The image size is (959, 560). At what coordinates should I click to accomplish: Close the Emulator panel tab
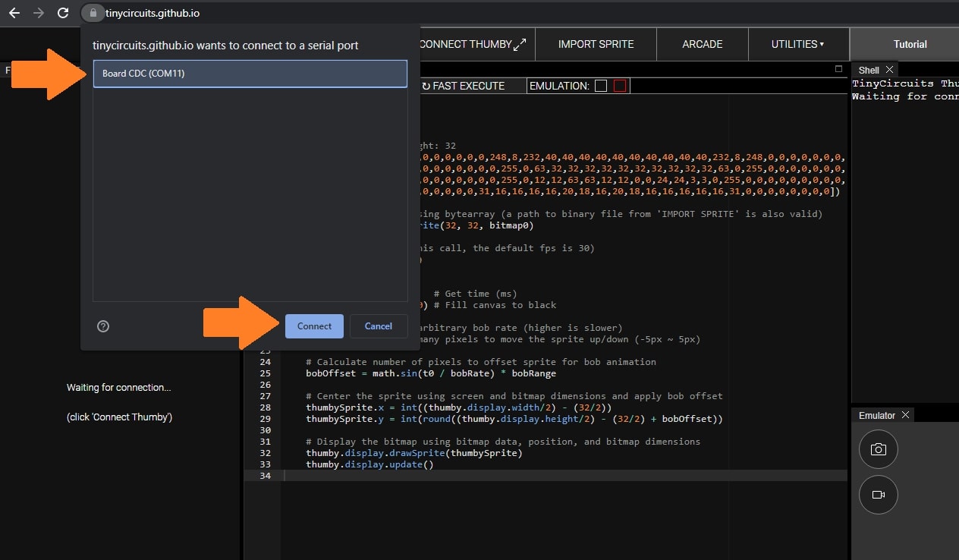905,415
